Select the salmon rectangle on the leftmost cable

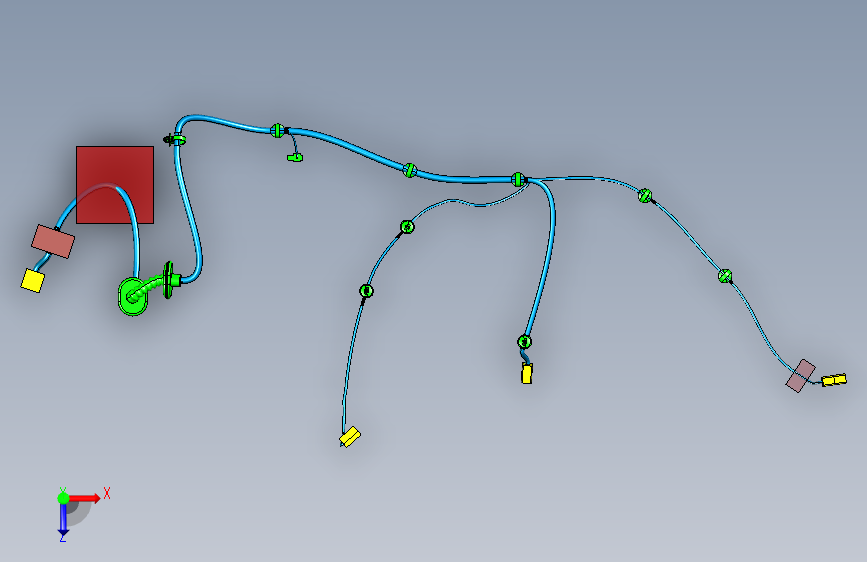pos(53,241)
